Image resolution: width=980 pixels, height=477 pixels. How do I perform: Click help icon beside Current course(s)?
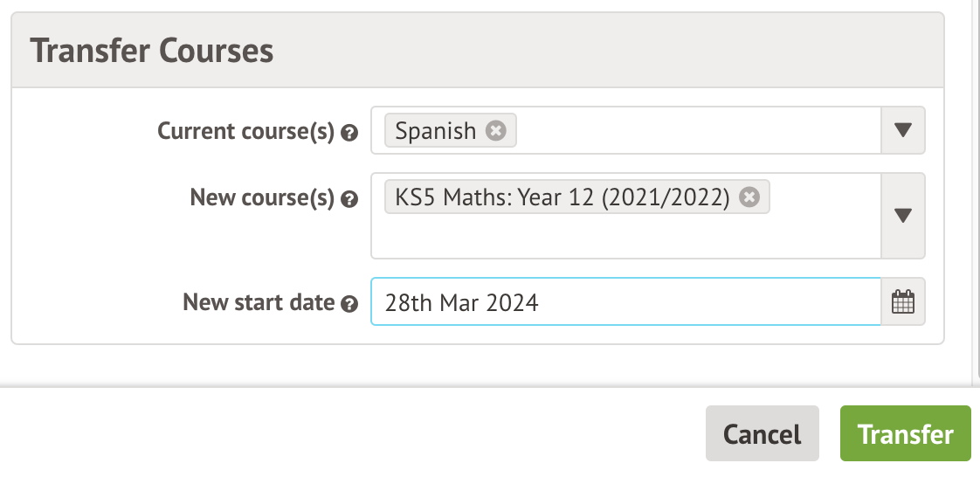[349, 133]
